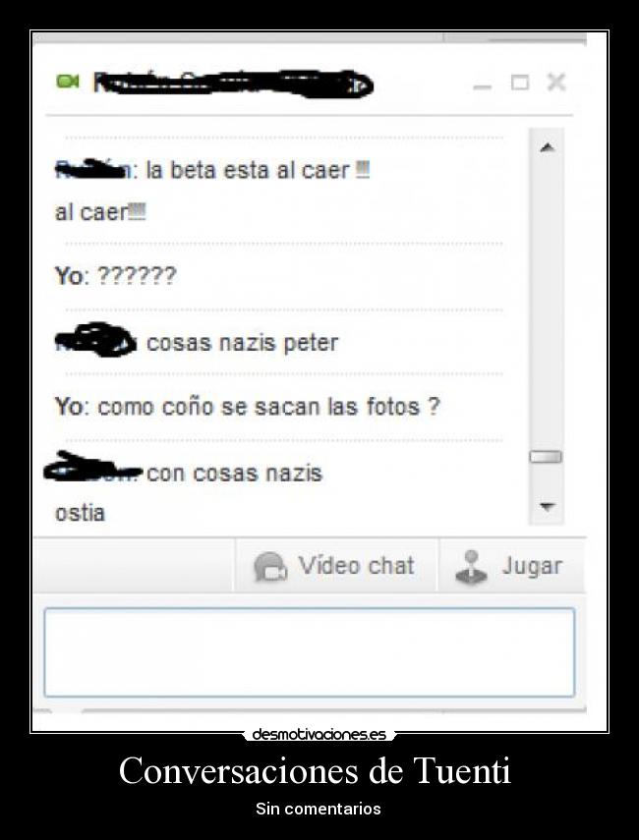
Task: Open the desmotivaciones.es watermark link
Action: point(319,734)
